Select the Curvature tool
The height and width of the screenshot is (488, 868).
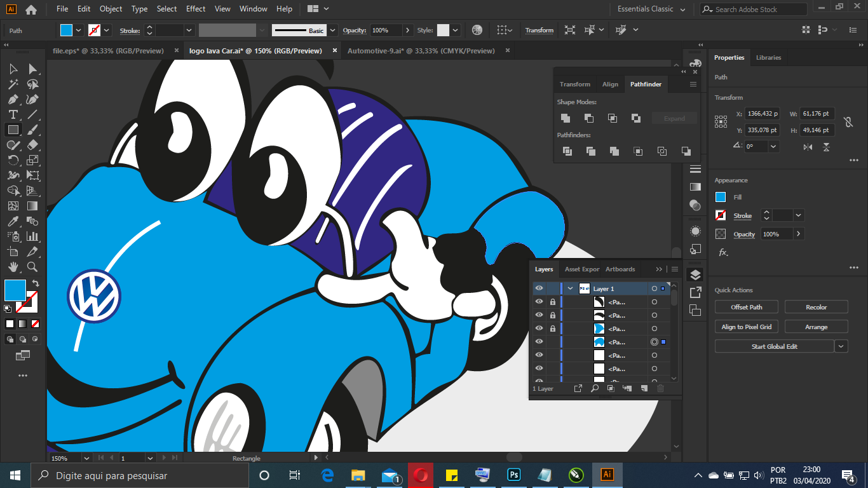[x=33, y=99]
